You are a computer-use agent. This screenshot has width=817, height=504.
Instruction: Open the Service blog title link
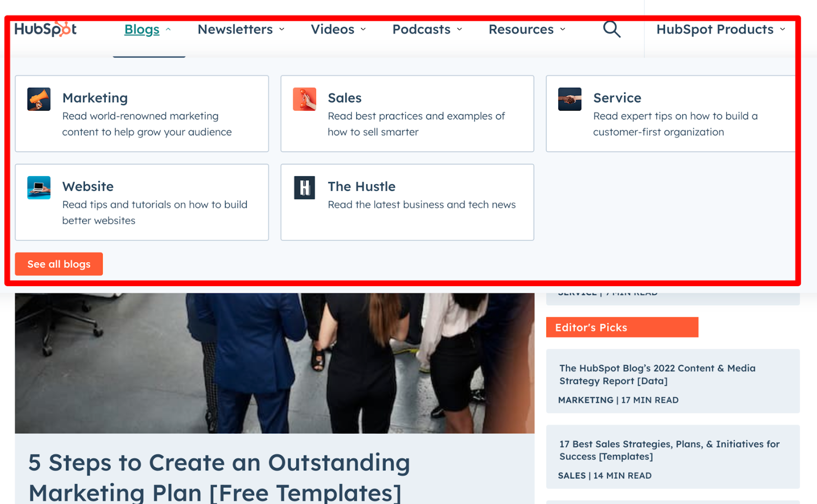click(x=617, y=98)
